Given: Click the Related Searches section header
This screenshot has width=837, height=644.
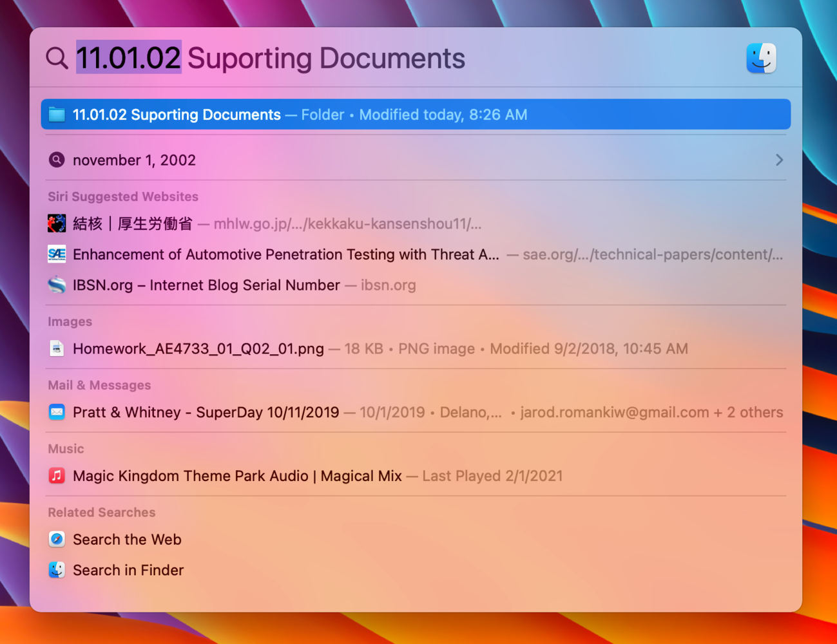Looking at the screenshot, I should coord(102,512).
